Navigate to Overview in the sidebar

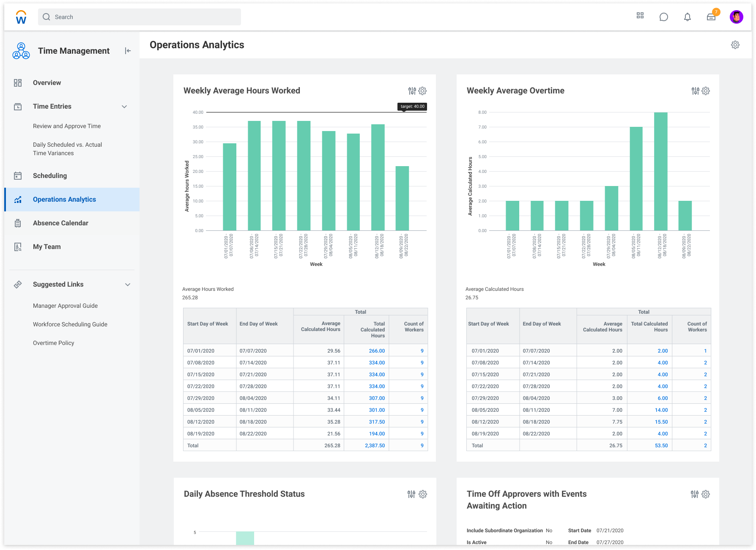pos(47,82)
